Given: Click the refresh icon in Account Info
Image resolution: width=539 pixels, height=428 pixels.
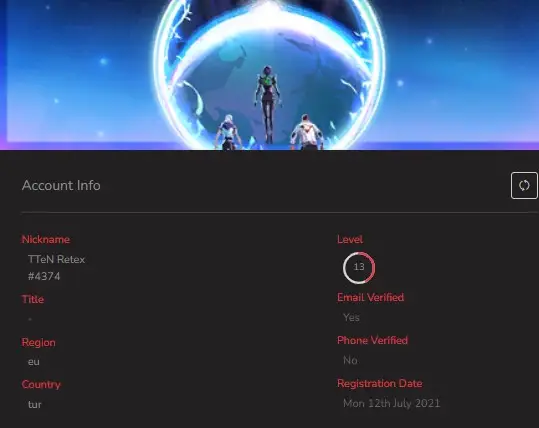Looking at the screenshot, I should pyautogui.click(x=524, y=186).
